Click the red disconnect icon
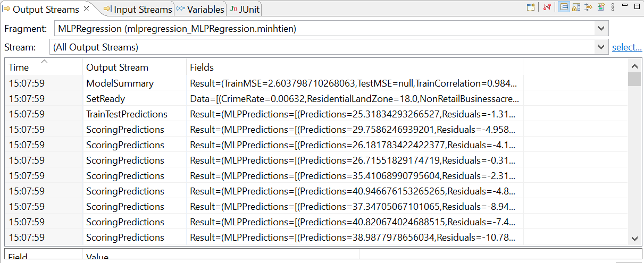The image size is (644, 263). point(547,7)
